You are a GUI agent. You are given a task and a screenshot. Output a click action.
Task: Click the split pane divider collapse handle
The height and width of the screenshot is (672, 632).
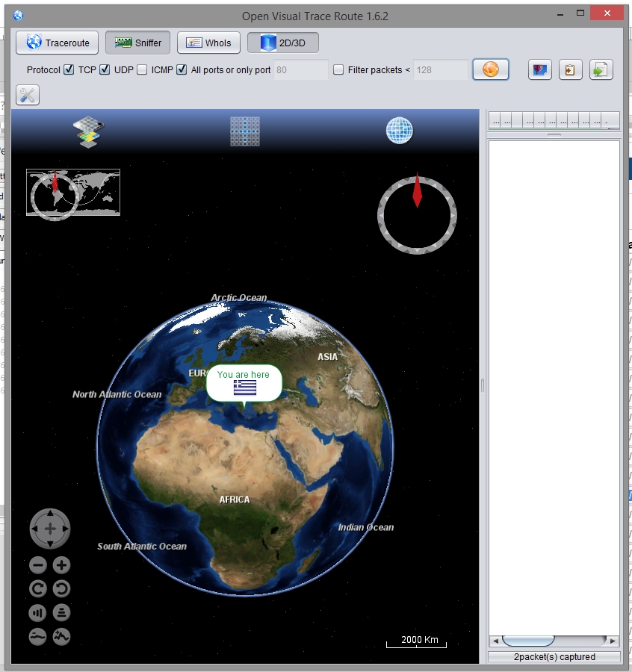(483, 386)
